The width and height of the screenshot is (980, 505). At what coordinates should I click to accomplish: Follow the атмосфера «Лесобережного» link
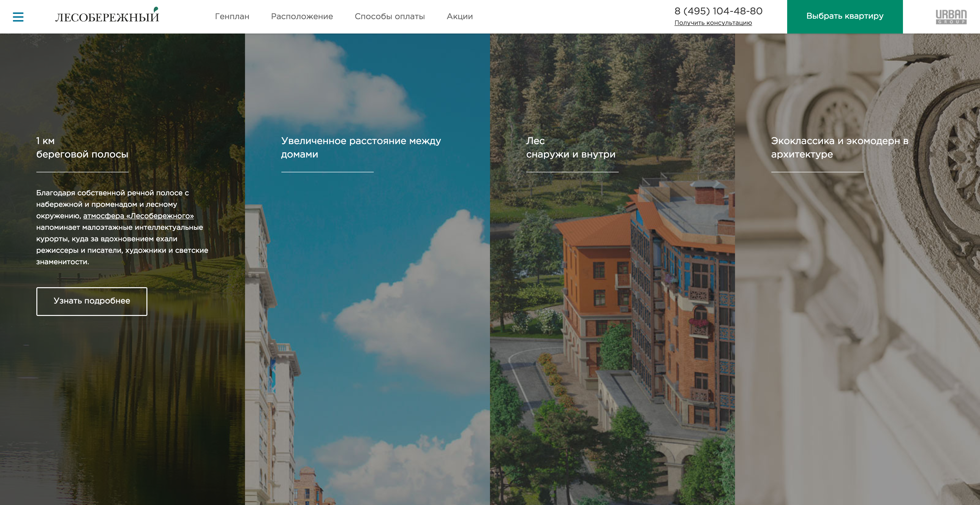click(x=139, y=216)
